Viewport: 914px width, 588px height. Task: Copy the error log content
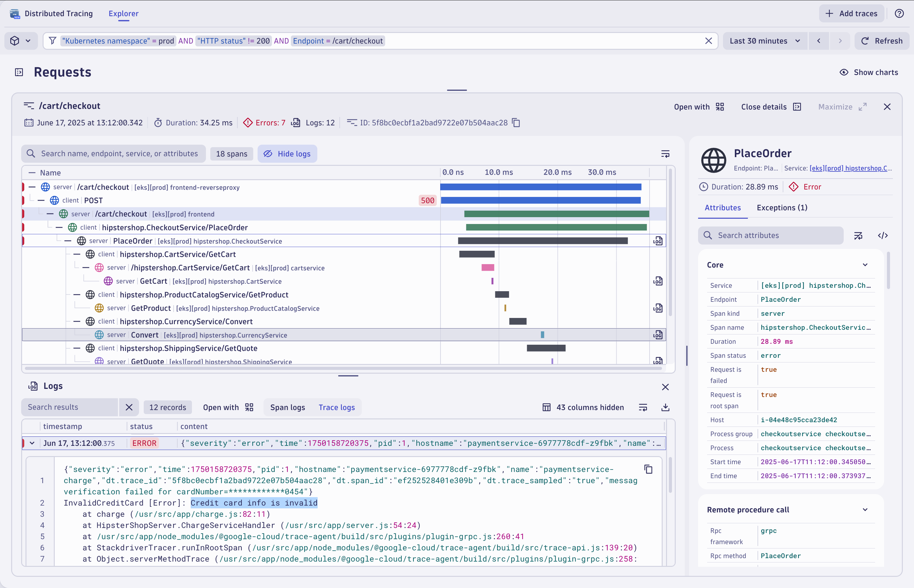(648, 469)
